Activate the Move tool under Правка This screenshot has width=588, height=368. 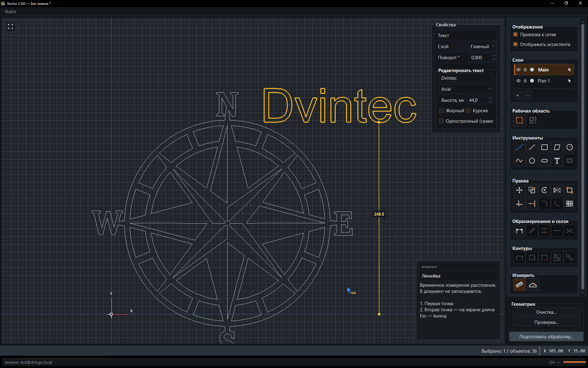pos(519,190)
